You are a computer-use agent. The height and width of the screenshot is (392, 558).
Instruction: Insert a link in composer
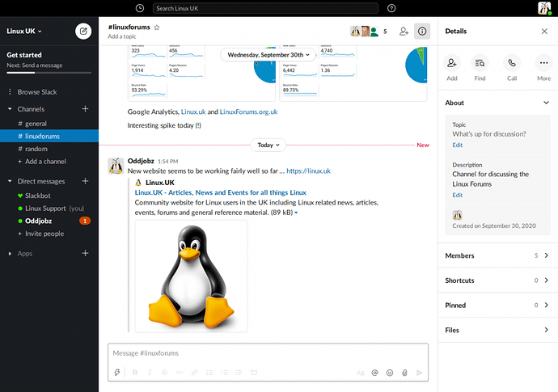pyautogui.click(x=194, y=373)
